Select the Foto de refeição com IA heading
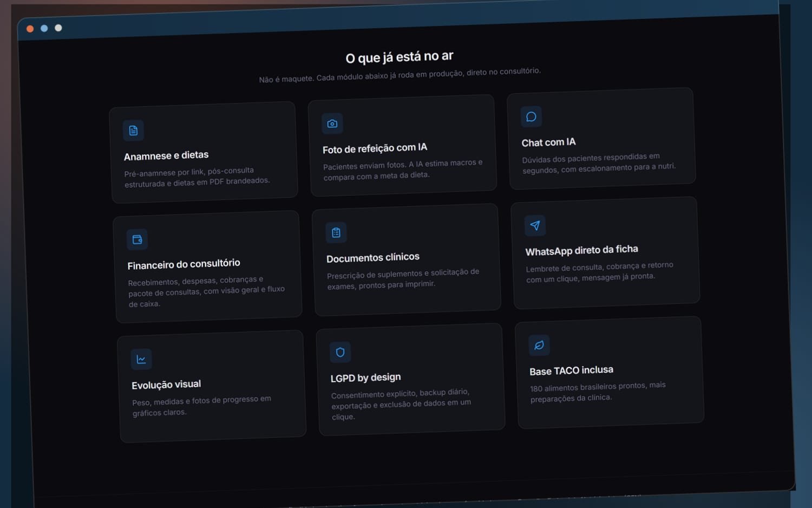This screenshot has width=812, height=508. pos(375,148)
